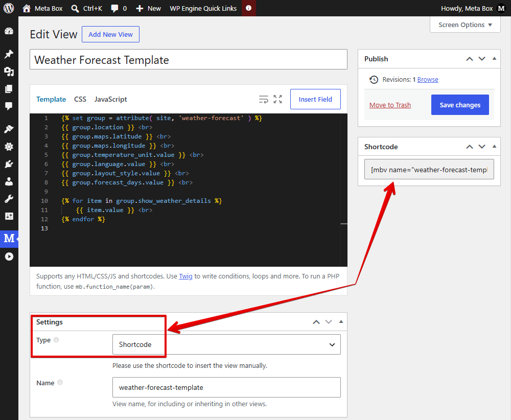Click the endfor code line
The image size is (511, 420).
tap(83, 219)
